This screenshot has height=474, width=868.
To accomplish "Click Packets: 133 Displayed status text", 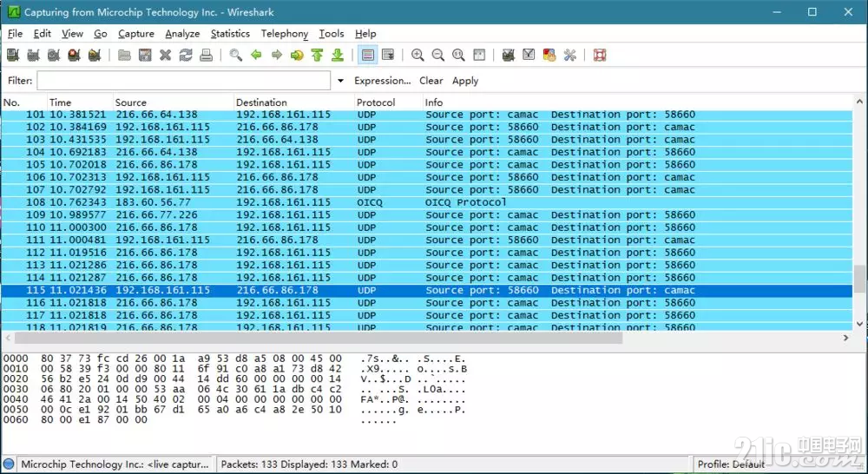I will [x=309, y=464].
